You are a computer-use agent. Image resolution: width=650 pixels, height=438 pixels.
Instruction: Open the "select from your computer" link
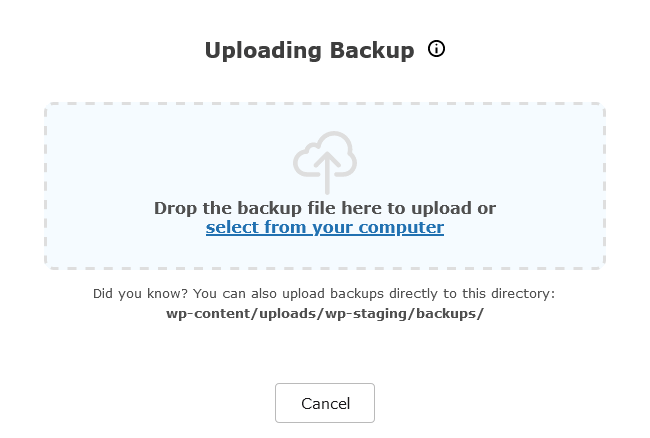point(325,227)
